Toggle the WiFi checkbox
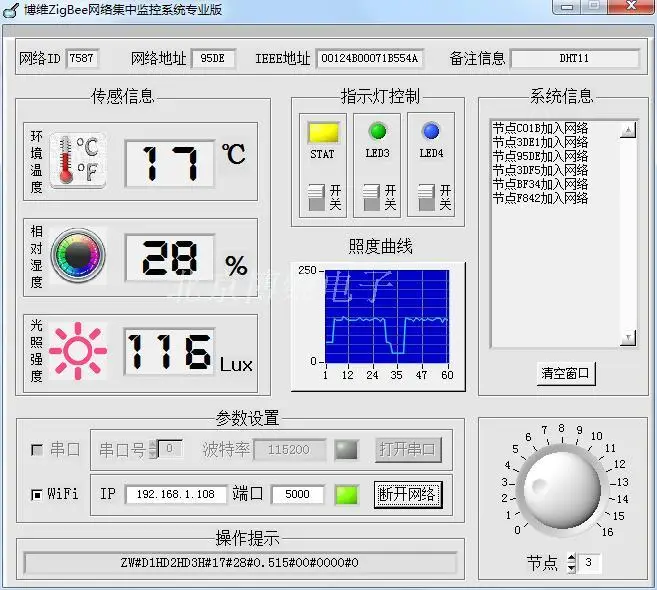This screenshot has width=657, height=590. pos(38,494)
